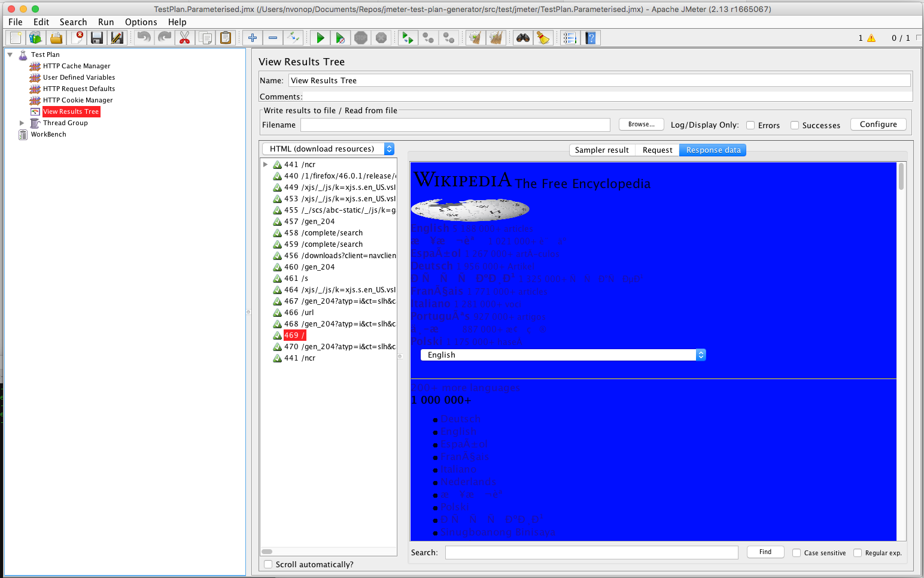The width and height of the screenshot is (924, 578).
Task: Click the Redo arrow icon
Action: [165, 38]
